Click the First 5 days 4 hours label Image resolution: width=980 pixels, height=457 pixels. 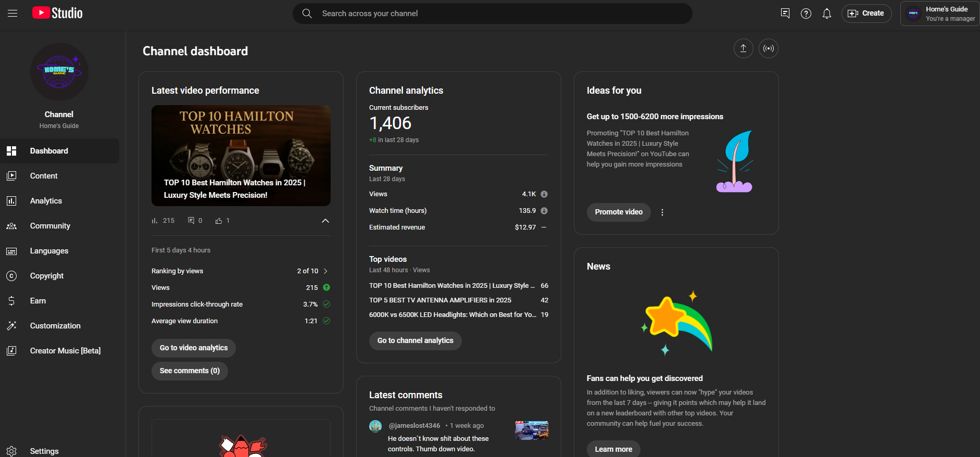click(181, 250)
